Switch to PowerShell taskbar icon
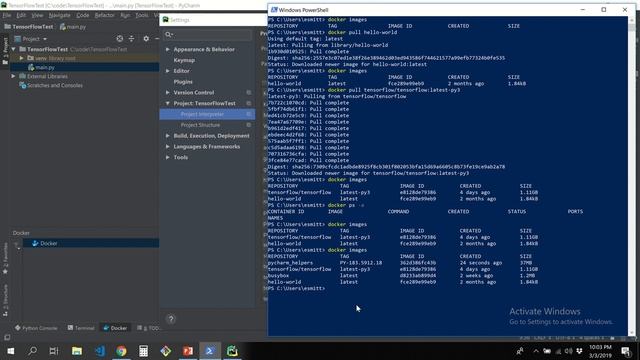 pyautogui.click(x=210, y=351)
